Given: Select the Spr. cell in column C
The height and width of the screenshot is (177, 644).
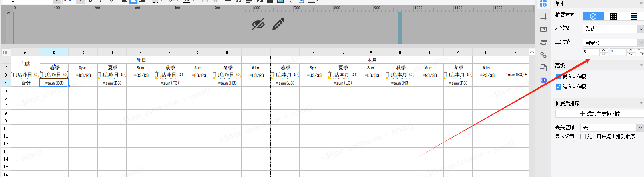Looking at the screenshot, I should point(83,67).
